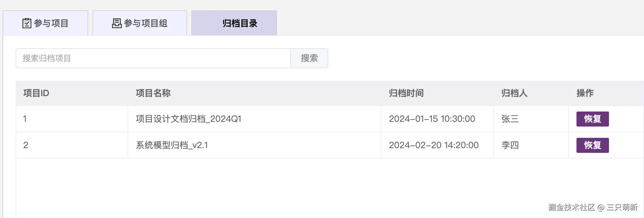
Task: Click the 项目ID column header
Action: coord(36,93)
